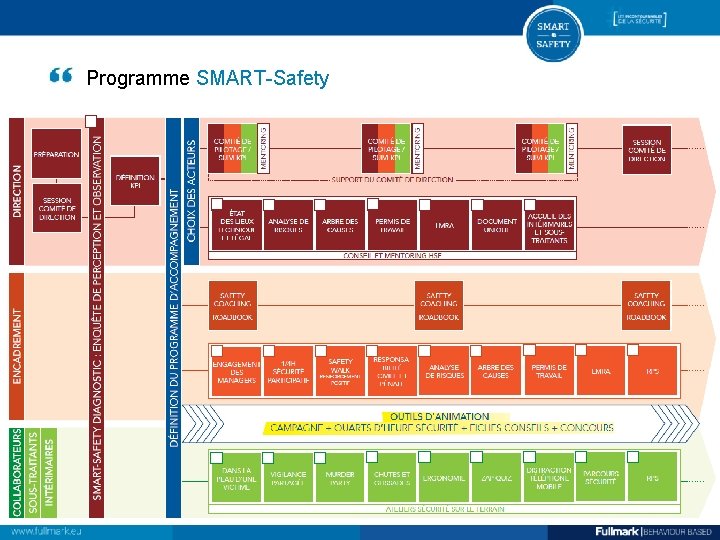This screenshot has width=720, height=540.
Task: Select the vertical Sous-traitants label
Action: coord(33,472)
